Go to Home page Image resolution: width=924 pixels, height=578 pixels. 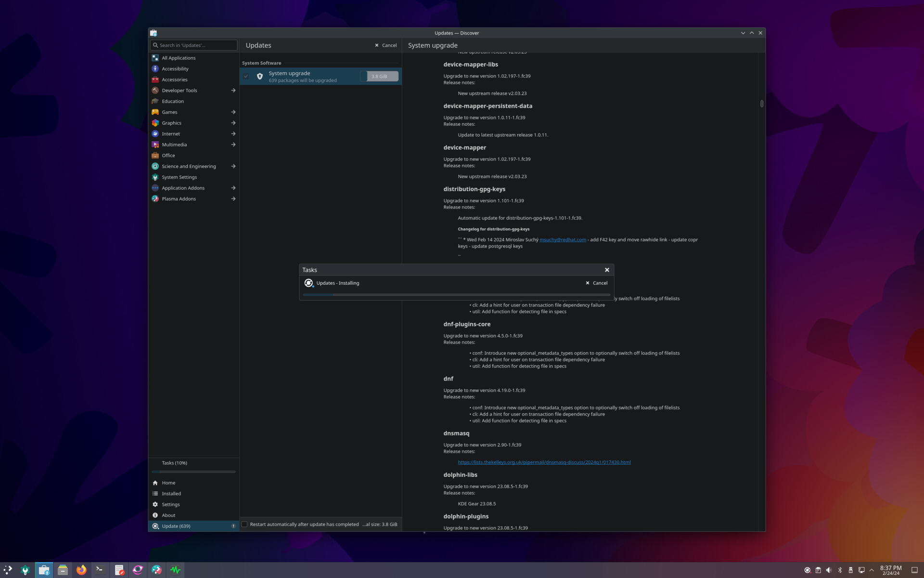pyautogui.click(x=193, y=483)
